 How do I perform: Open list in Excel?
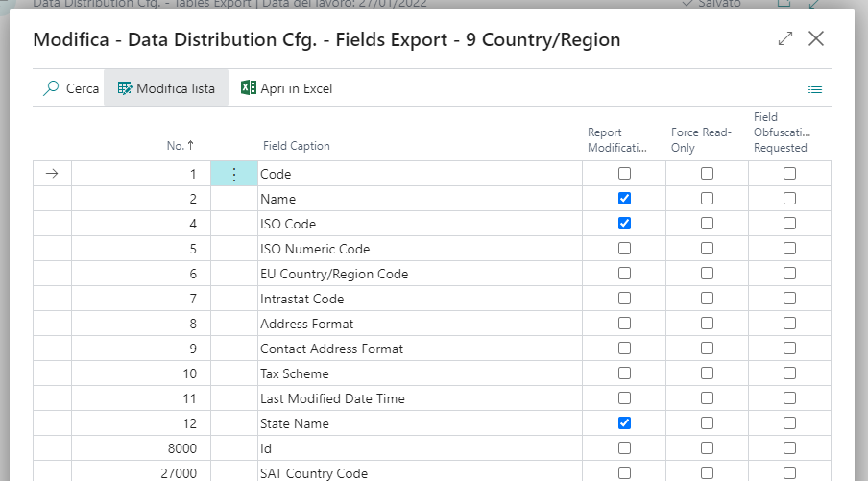(286, 88)
